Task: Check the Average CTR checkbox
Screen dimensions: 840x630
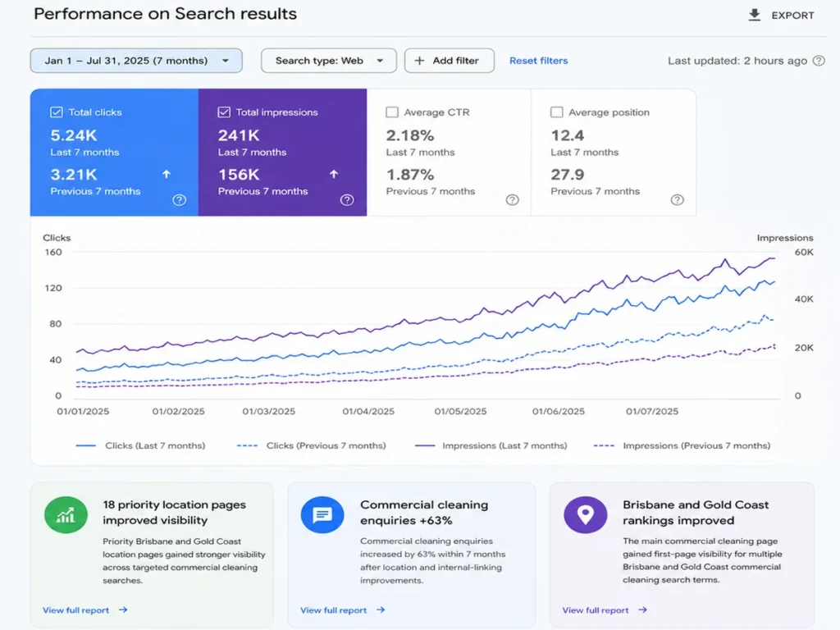Action: pos(392,112)
